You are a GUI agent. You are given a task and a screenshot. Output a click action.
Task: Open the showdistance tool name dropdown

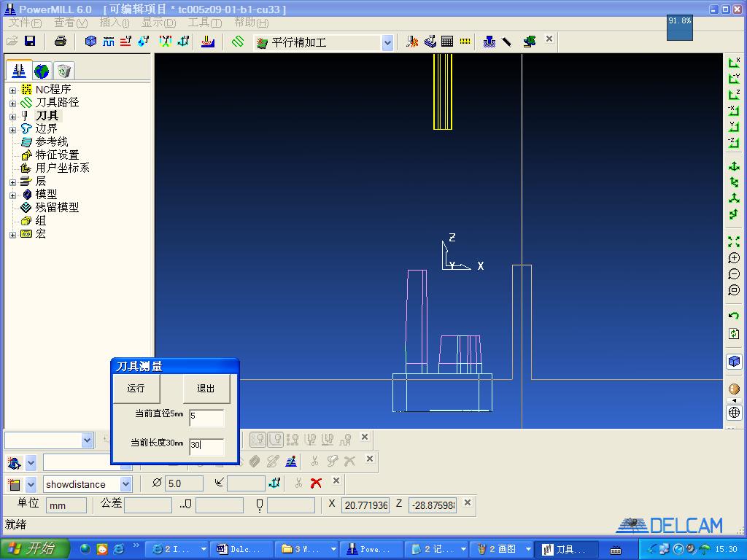tap(125, 484)
